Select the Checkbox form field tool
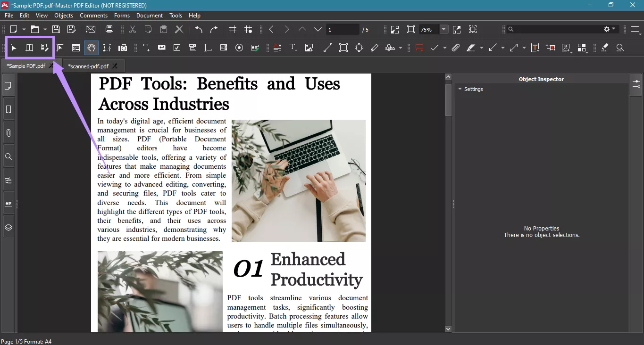 tap(177, 48)
